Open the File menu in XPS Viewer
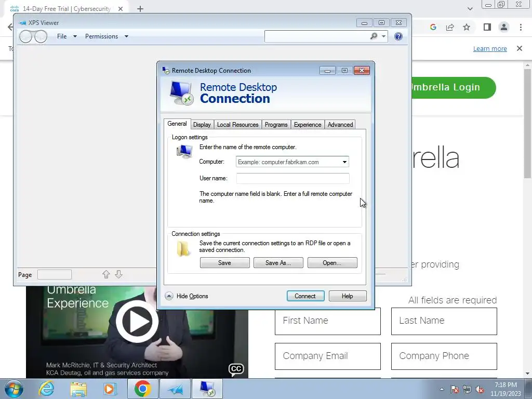 click(66, 36)
